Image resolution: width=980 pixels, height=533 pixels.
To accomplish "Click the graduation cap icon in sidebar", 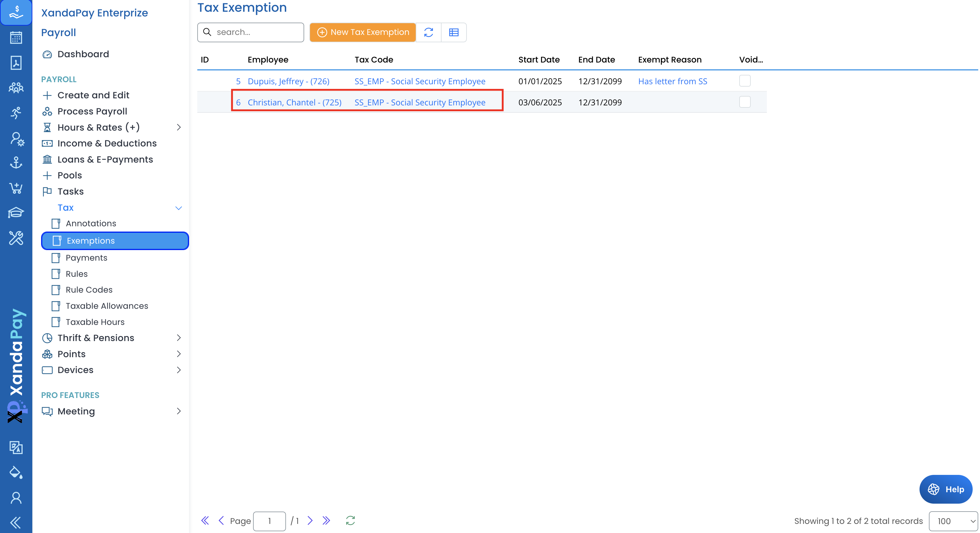I will (16, 213).
